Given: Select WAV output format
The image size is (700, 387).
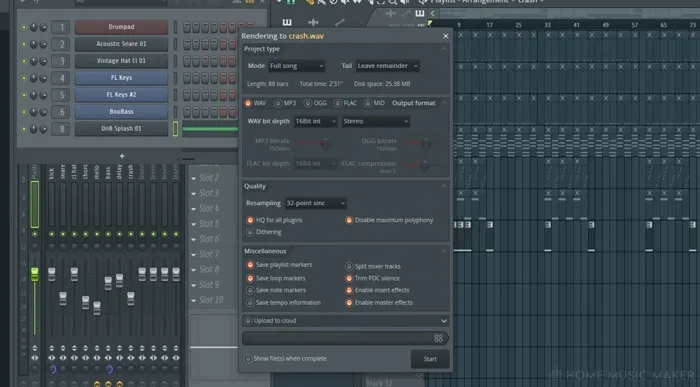Looking at the screenshot, I should pyautogui.click(x=248, y=103).
